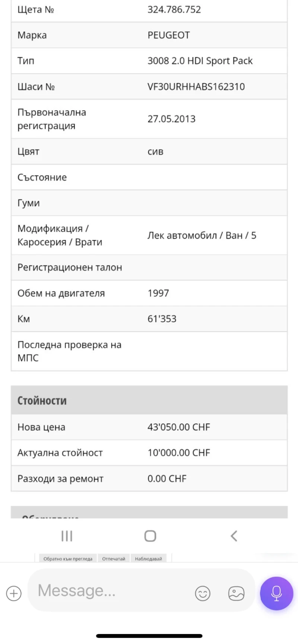Viewport: 298px width, 644px height.
Task: Select the registration date 27.05.2013
Action: (x=172, y=119)
